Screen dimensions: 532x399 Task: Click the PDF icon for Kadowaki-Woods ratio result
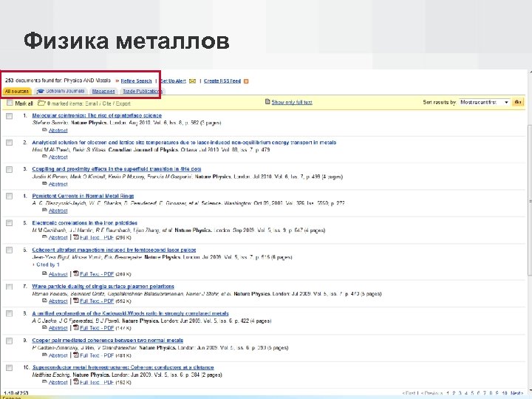[x=76, y=328]
